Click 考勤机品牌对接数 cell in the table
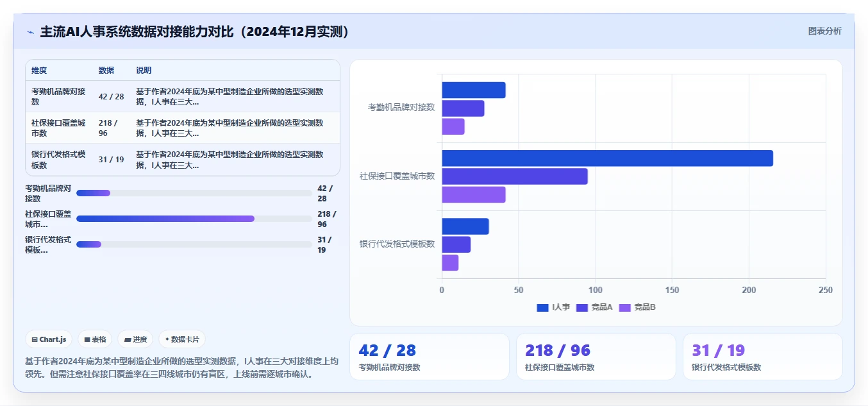 (x=58, y=97)
